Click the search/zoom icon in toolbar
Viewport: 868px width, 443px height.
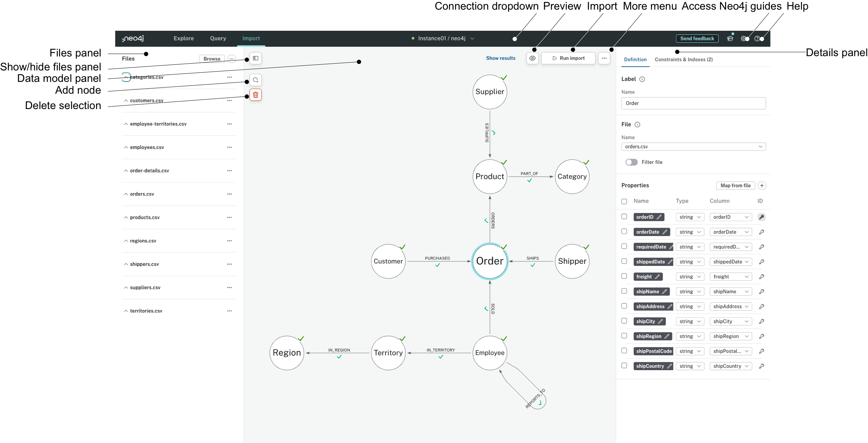255,80
